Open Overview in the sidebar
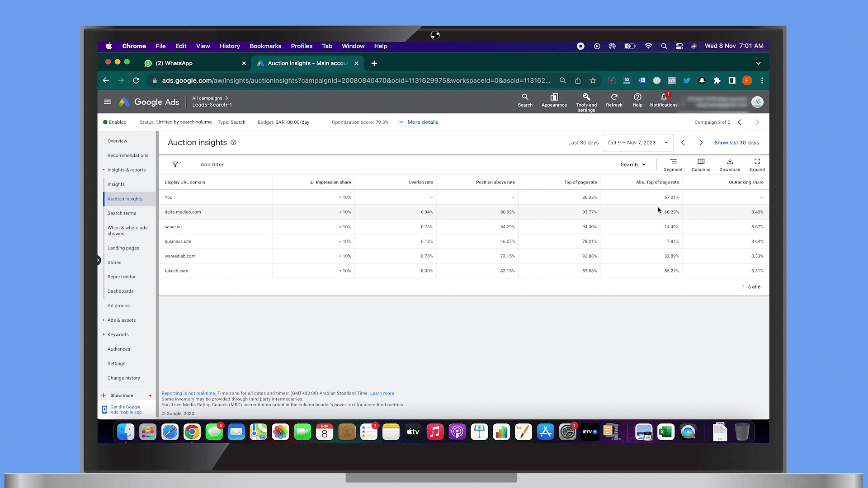The width and height of the screenshot is (868, 488). [117, 141]
